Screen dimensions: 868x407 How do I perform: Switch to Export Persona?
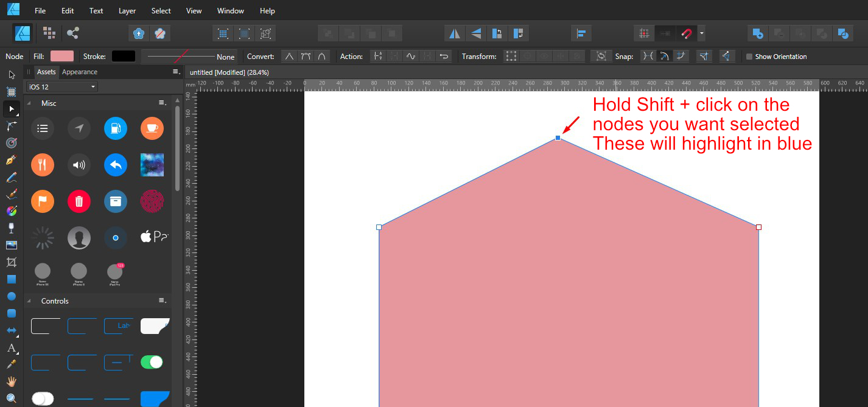(73, 33)
